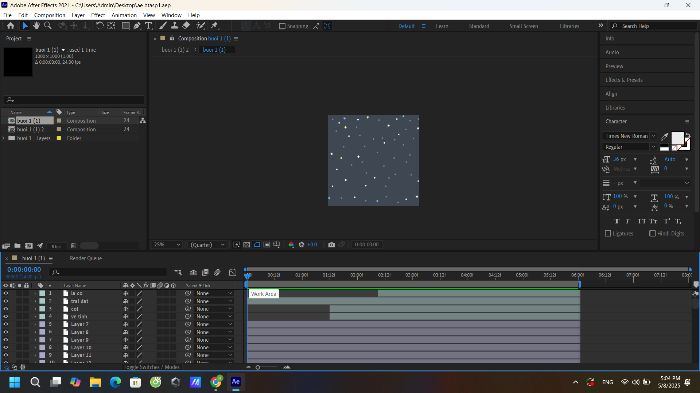Click the new folder icon in Project panel
The height and width of the screenshot is (393, 700).
[x=17, y=246]
